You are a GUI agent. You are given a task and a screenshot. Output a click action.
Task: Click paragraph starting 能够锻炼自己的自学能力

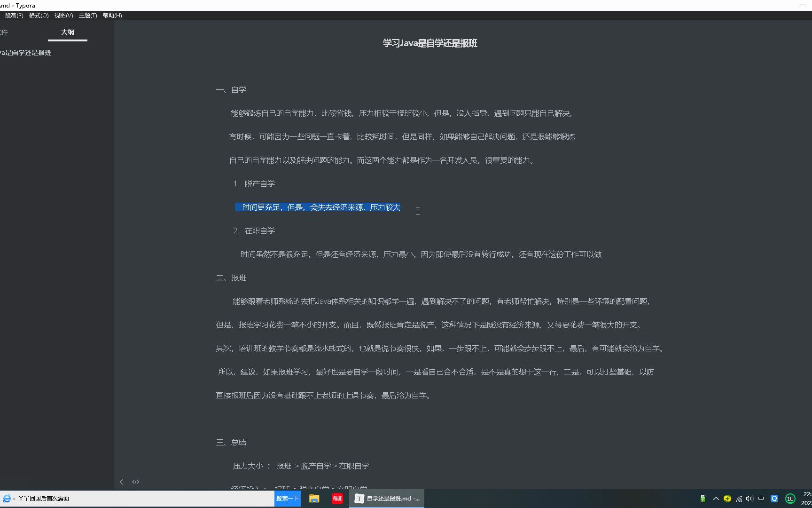click(401, 113)
